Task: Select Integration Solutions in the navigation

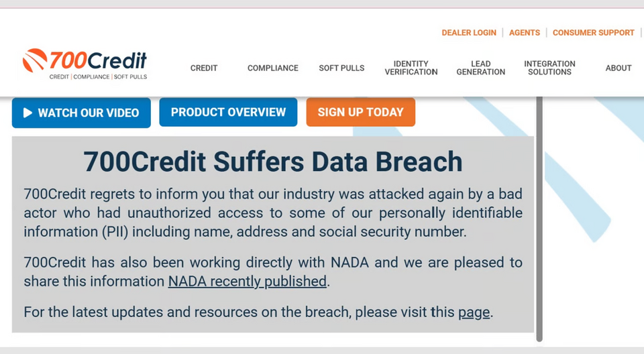Action: tap(549, 68)
